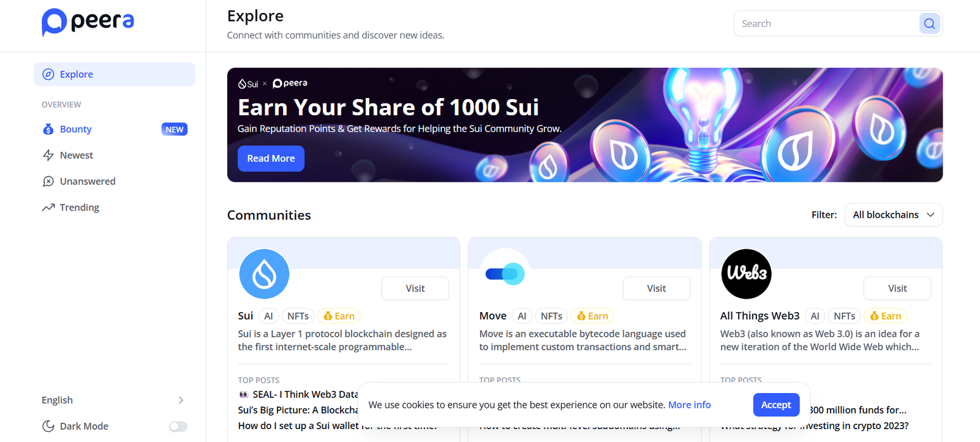Screen dimensions: 980x442
Task: Click the All Things Web3 logo
Action: pyautogui.click(x=746, y=274)
